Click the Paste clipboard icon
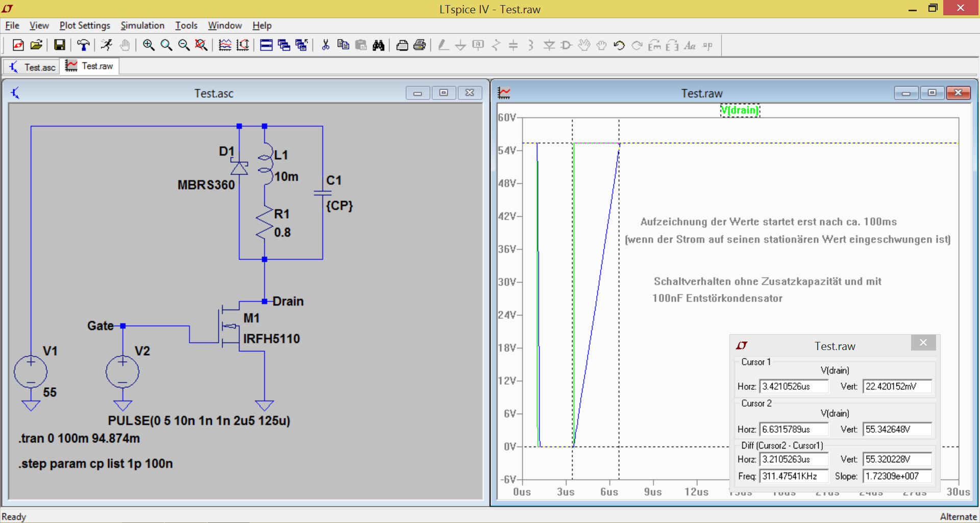This screenshot has height=523, width=980. (361, 45)
